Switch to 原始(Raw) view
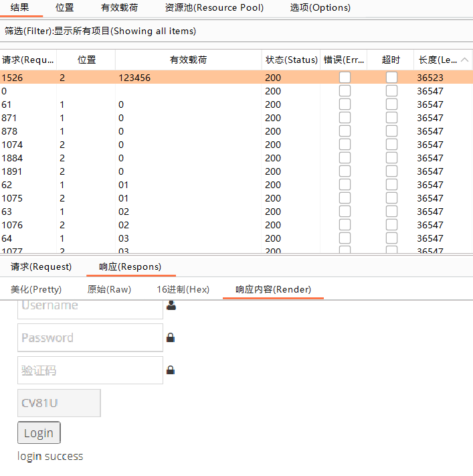 (109, 289)
